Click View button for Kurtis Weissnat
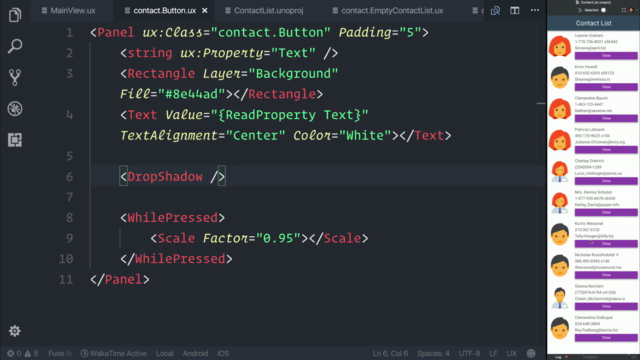 coord(606,244)
